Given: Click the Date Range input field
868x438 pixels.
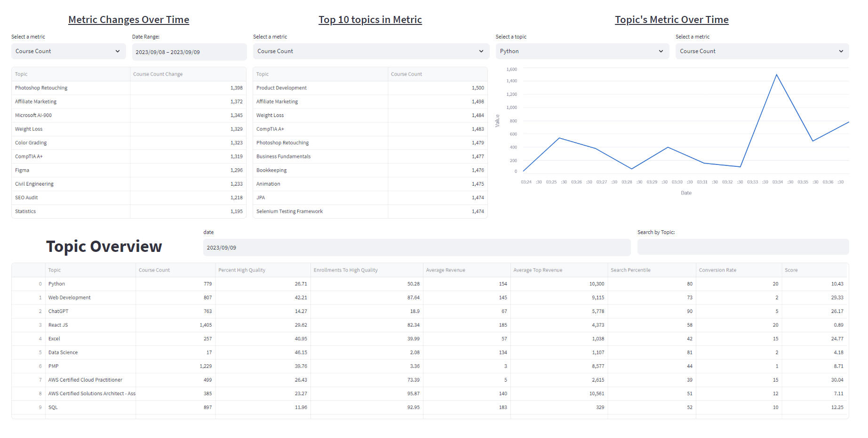Looking at the screenshot, I should tap(189, 52).
